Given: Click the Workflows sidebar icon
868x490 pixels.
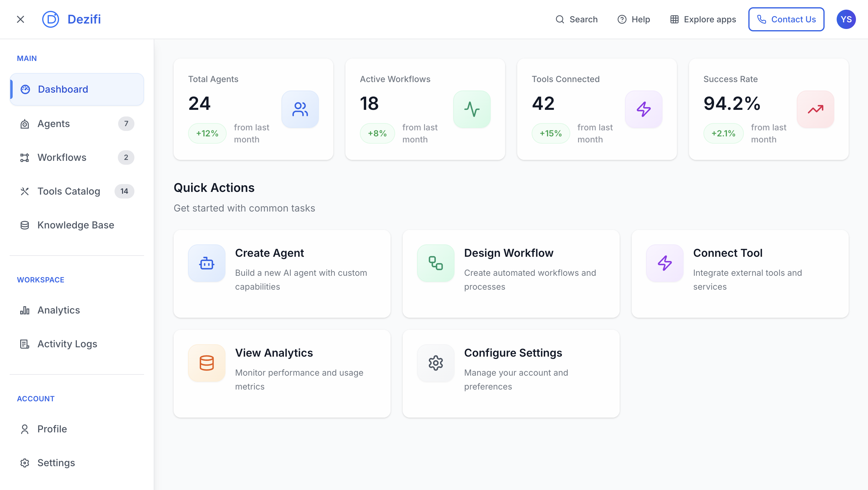Looking at the screenshot, I should [x=24, y=157].
